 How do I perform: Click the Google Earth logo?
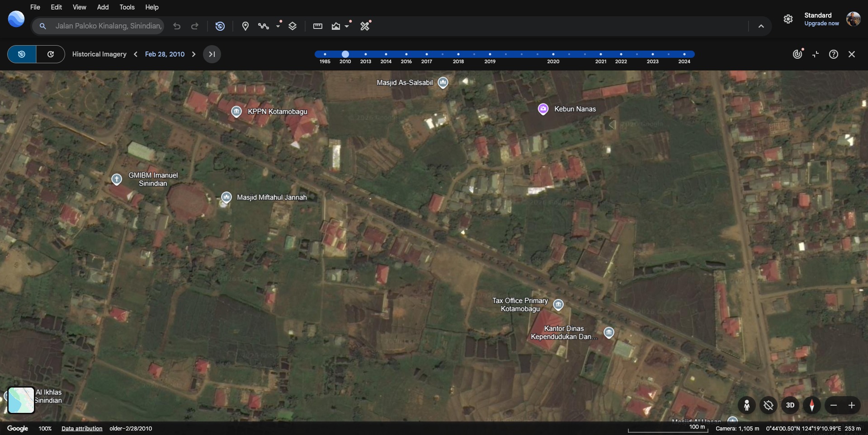[x=16, y=19]
